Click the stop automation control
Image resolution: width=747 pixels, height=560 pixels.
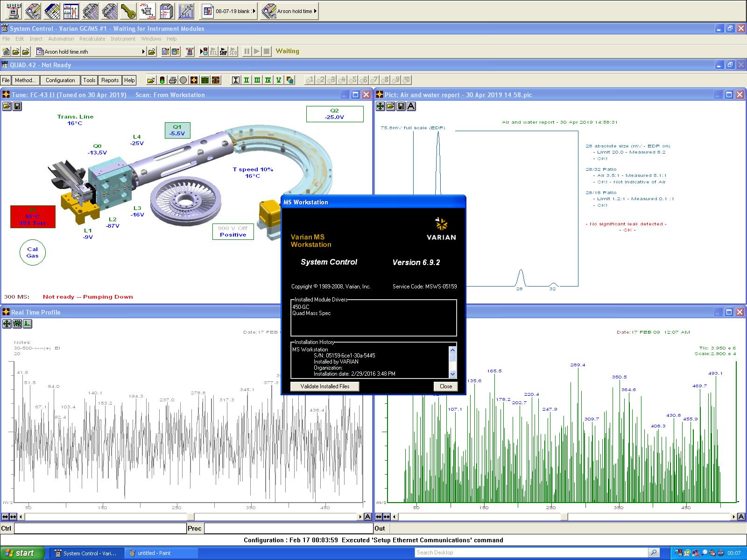point(267,51)
